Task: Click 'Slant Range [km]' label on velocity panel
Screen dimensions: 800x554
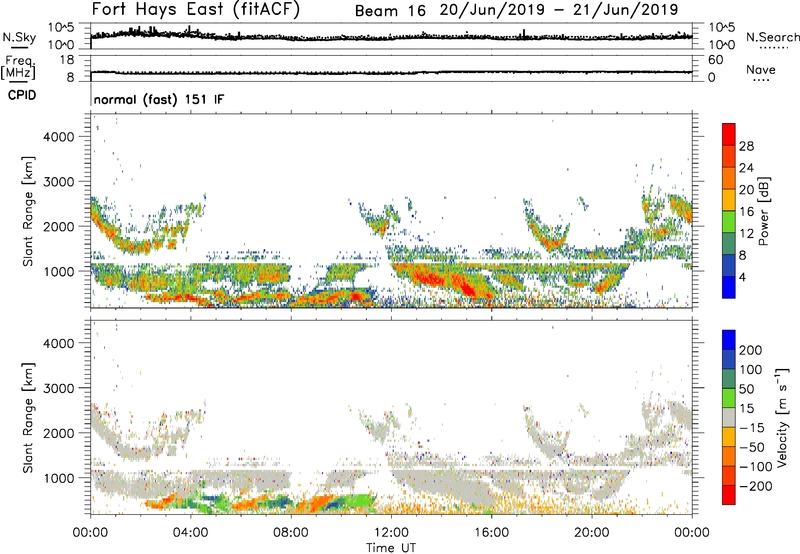Action: 28,417
